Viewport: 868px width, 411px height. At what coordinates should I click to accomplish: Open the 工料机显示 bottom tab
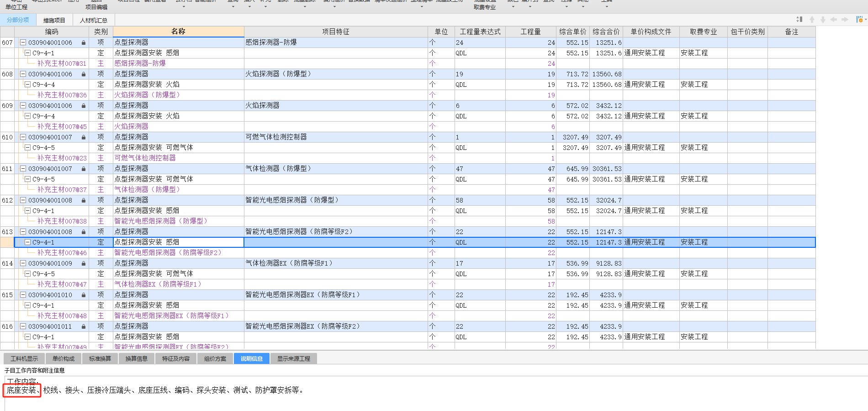click(x=24, y=358)
